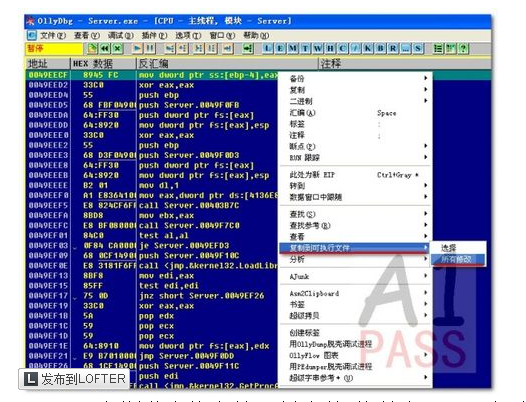Viewport: 526px width, 402px height.
Task: Click the Appearance options toolbar icon
Action: coord(450,49)
